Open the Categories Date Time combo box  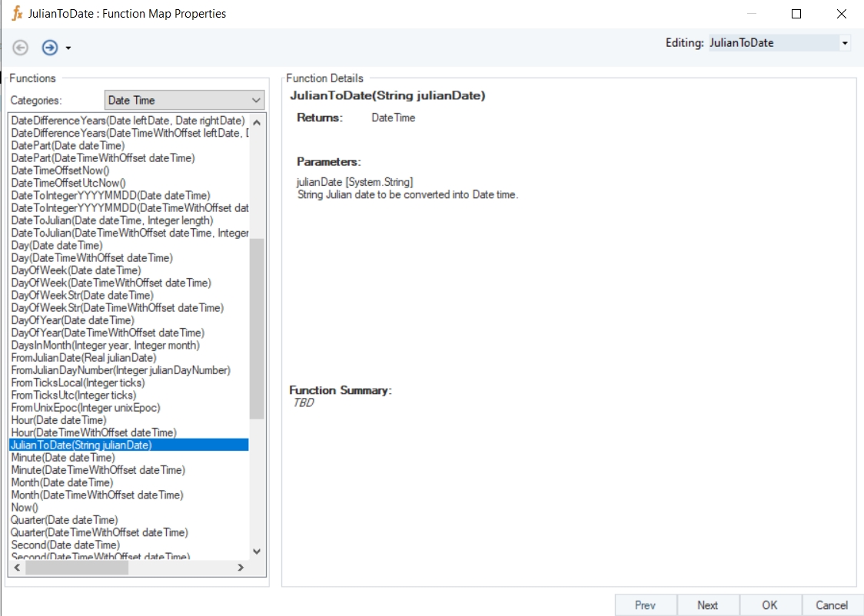[184, 101]
